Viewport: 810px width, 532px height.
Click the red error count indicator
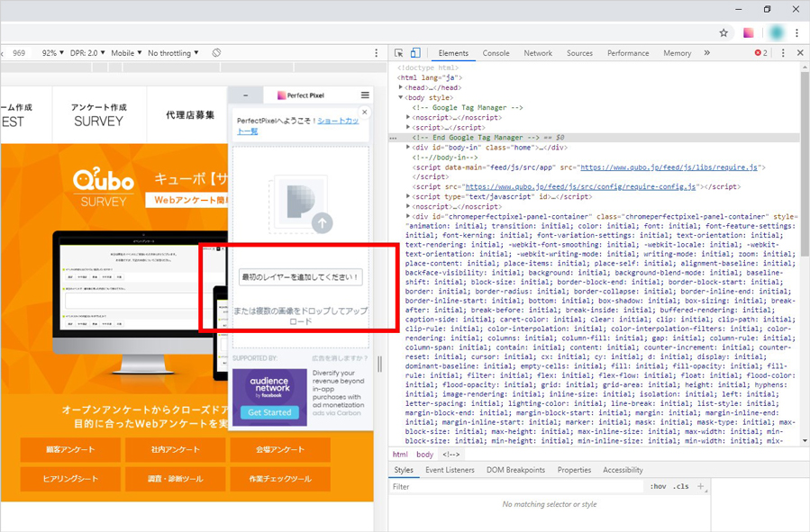[760, 52]
